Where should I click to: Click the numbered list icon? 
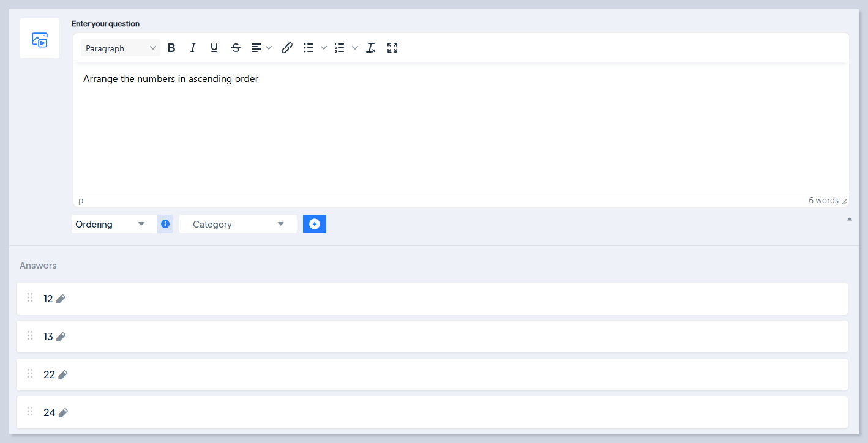coord(340,48)
